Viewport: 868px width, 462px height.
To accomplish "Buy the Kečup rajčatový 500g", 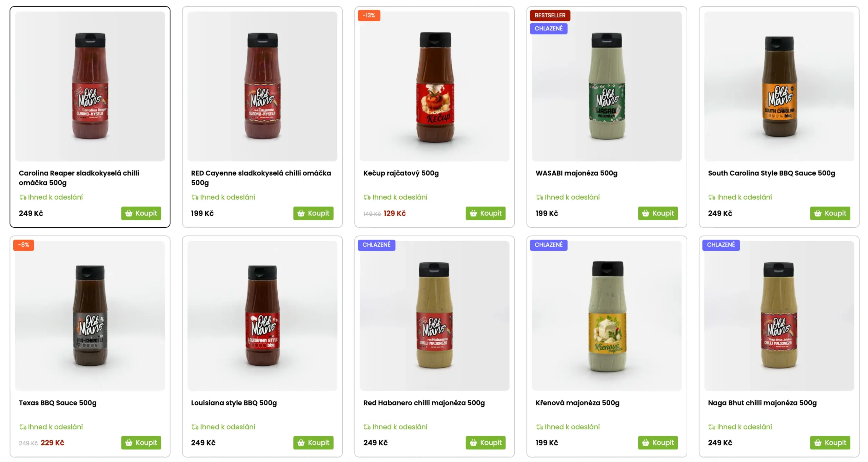I will 485,213.
